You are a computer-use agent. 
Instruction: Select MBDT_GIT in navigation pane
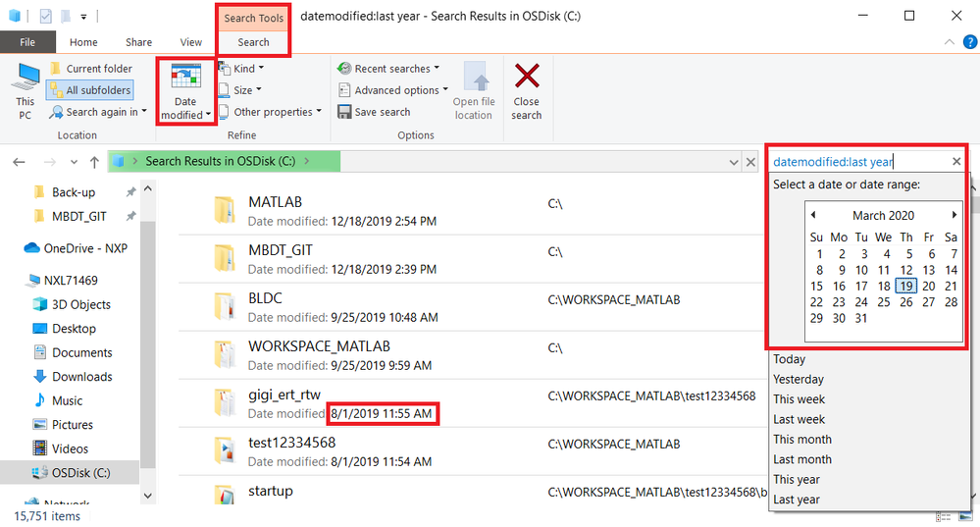click(x=78, y=216)
